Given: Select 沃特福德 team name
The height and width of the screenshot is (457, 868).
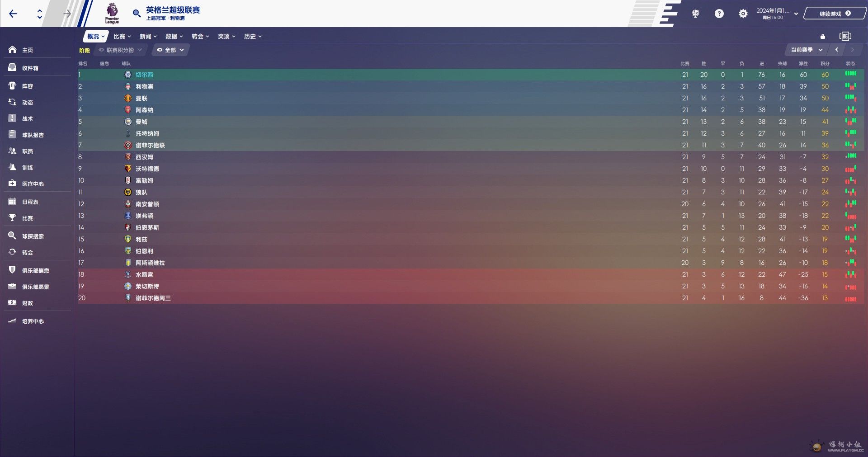Looking at the screenshot, I should (x=147, y=169).
